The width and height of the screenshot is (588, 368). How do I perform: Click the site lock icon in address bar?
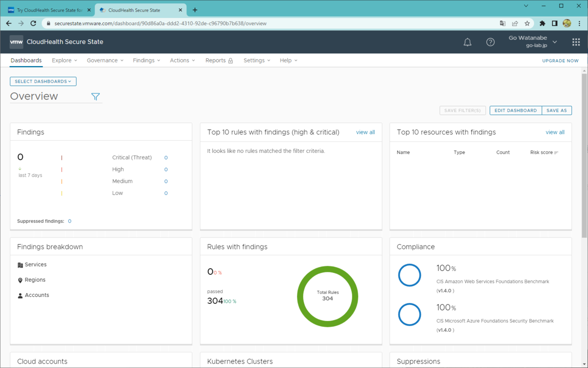tap(48, 23)
